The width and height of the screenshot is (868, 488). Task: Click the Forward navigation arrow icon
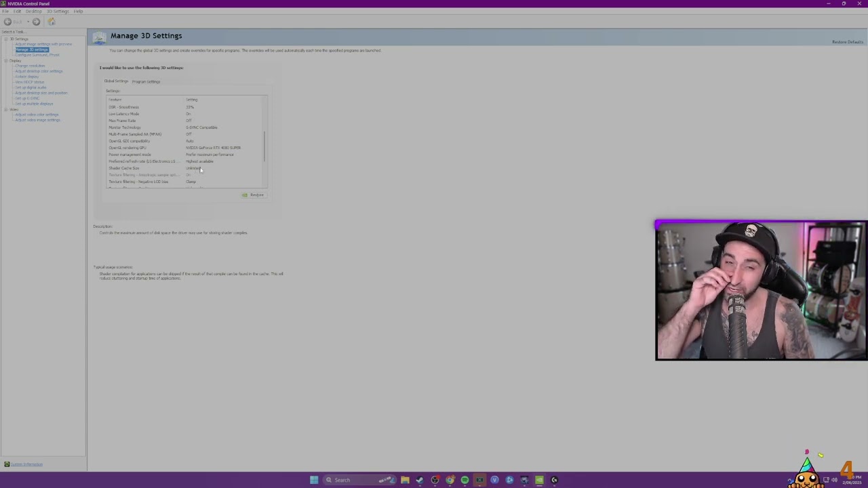tap(37, 22)
